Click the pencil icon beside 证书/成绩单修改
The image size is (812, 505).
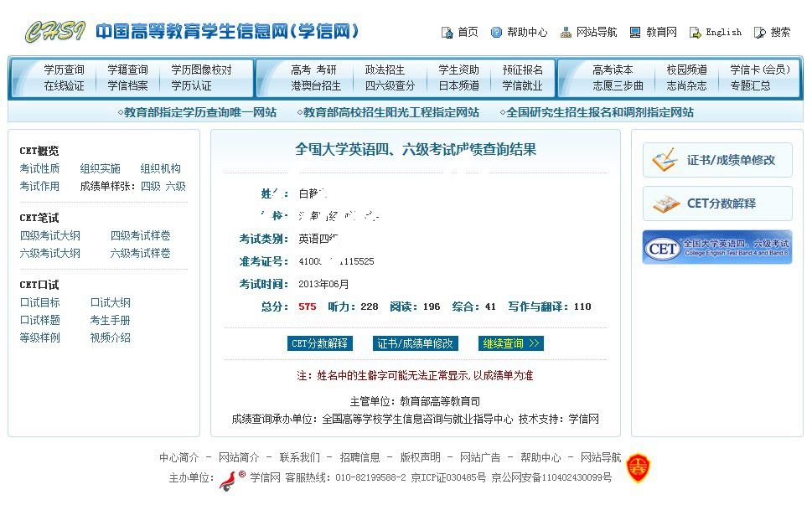[665, 159]
